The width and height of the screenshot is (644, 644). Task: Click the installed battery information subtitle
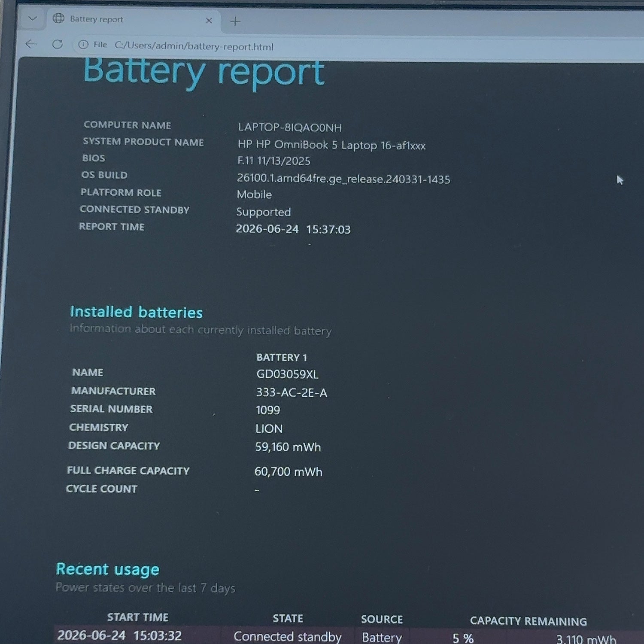[200, 330]
